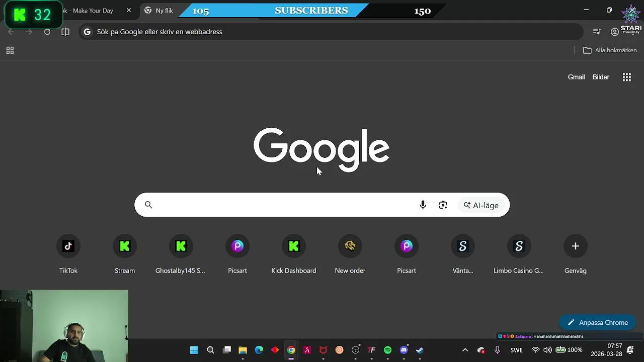Open Windows taskbar search
Image resolution: width=644 pixels, height=362 pixels.
[211, 350]
